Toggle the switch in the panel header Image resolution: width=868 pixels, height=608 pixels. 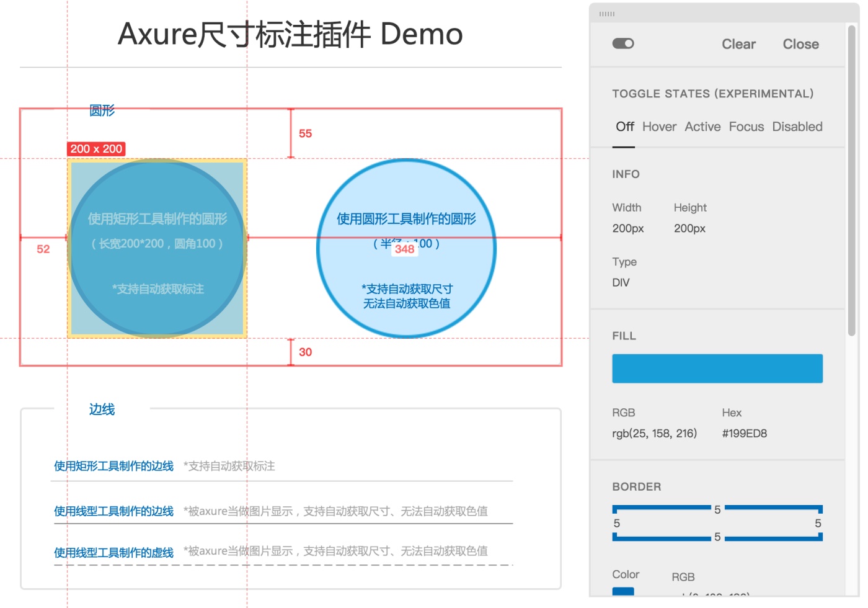623,43
